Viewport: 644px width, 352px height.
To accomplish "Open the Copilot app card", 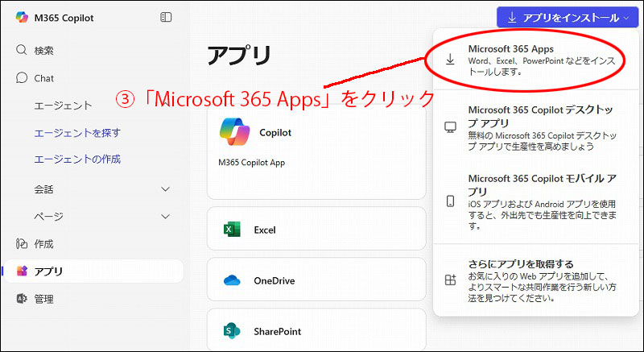I will [x=316, y=152].
